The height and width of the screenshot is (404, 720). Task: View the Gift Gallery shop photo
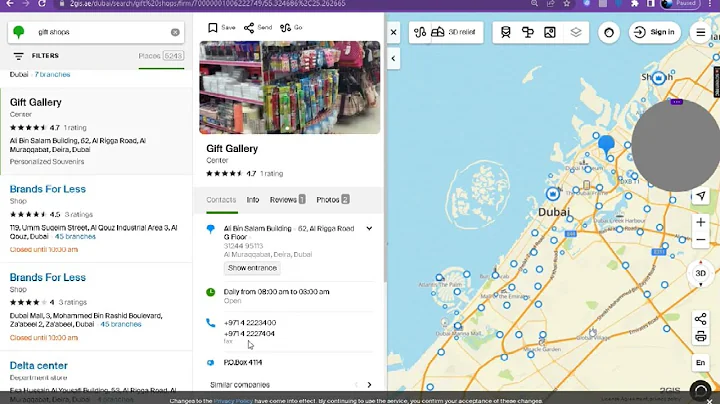290,88
